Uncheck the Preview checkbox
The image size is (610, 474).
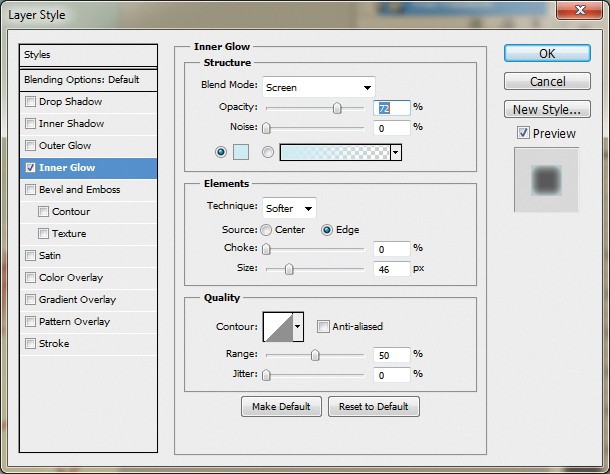tap(523, 133)
